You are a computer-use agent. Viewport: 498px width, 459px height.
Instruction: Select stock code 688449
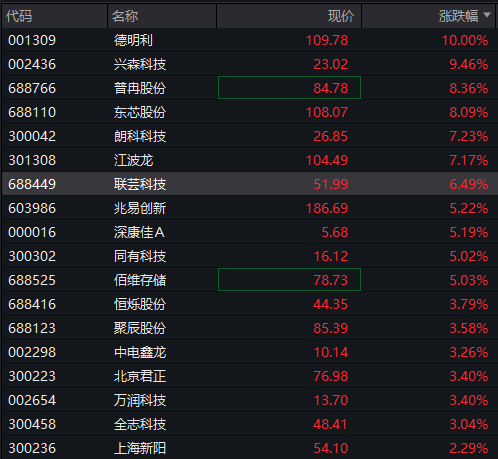(x=32, y=184)
